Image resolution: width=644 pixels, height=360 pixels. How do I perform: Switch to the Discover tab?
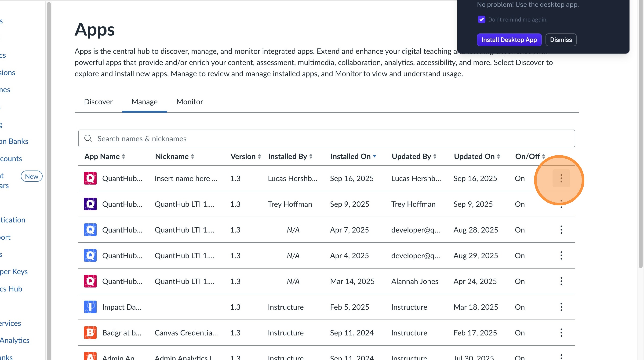click(98, 102)
